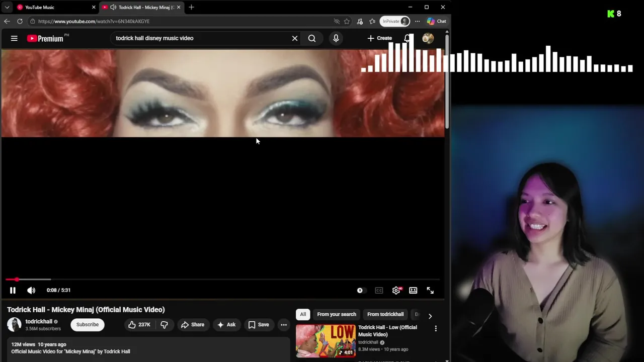The height and width of the screenshot is (362, 644).
Task: Select the address bar URL
Action: pyautogui.click(x=94, y=21)
